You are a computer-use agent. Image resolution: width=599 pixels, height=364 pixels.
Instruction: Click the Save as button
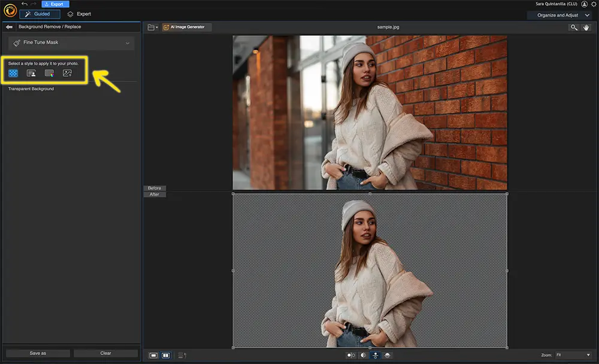pyautogui.click(x=37, y=353)
